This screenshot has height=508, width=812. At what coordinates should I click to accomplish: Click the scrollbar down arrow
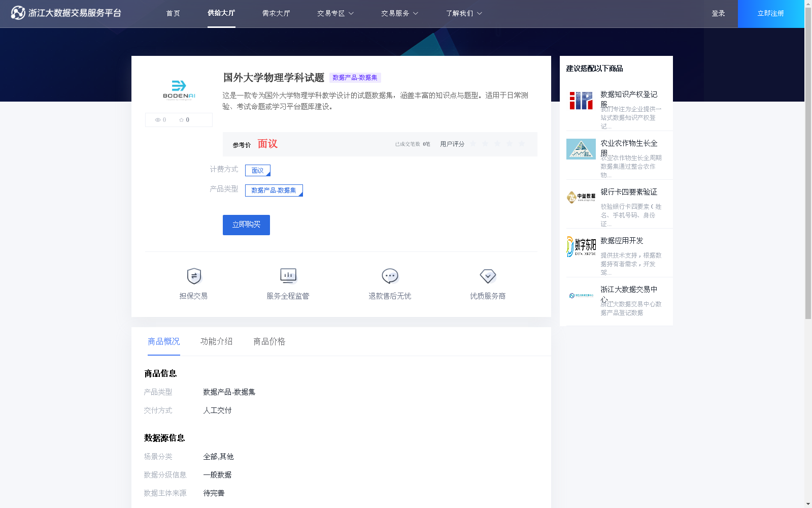[x=808, y=504]
